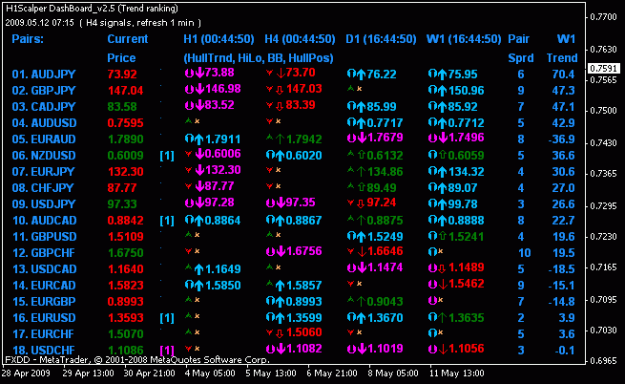The width and height of the screenshot is (625, 384).
Task: Select magenta down arrow before 1.7679
Action: (x=362, y=138)
